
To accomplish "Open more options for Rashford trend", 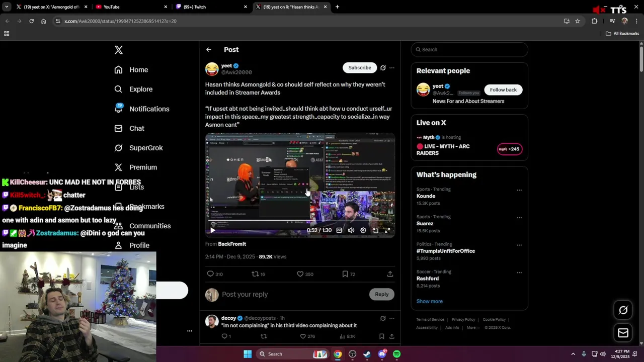I will click(519, 273).
